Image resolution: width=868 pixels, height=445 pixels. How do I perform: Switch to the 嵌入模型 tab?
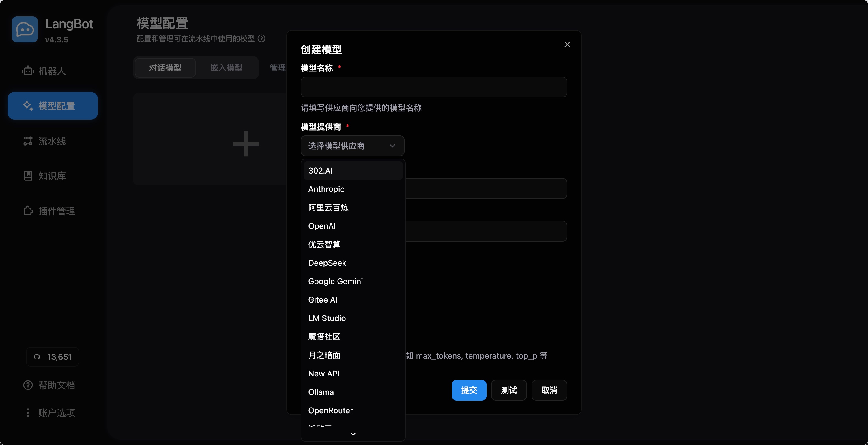pos(227,68)
